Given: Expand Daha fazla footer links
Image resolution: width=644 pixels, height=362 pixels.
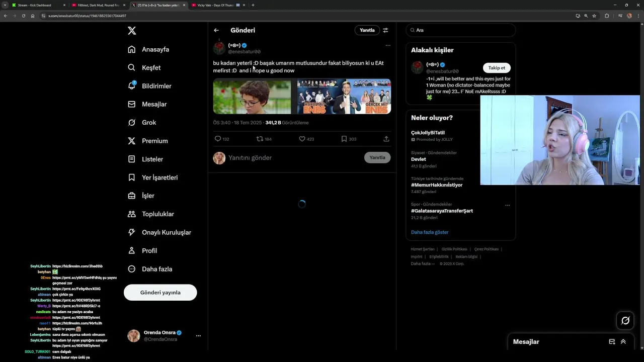Looking at the screenshot, I should tap(423, 263).
